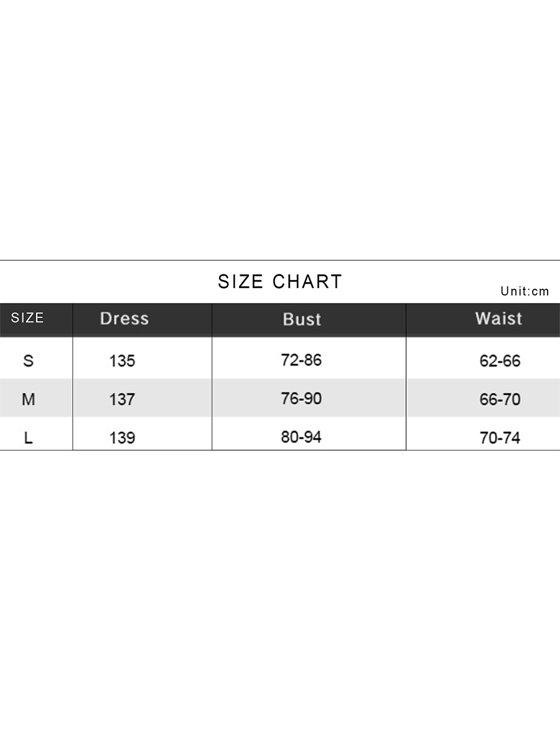Click the L size row label
Screen dimensions: 560x747
[28, 438]
